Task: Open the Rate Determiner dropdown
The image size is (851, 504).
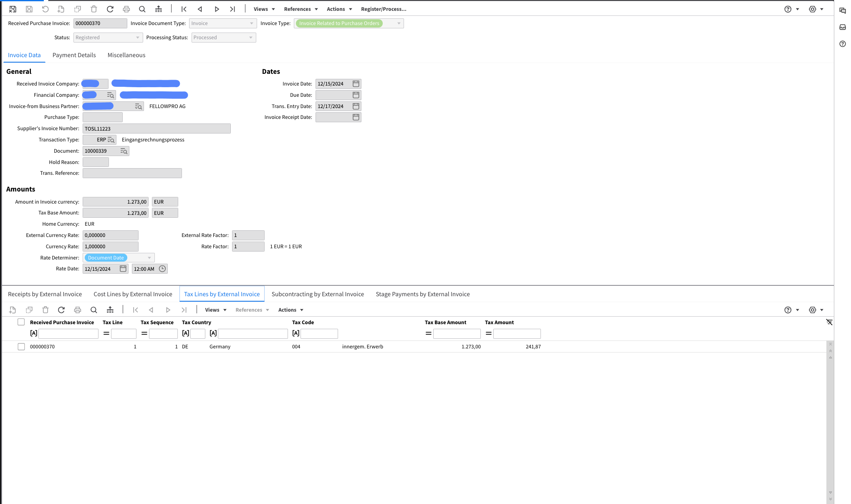Action: coord(149,258)
